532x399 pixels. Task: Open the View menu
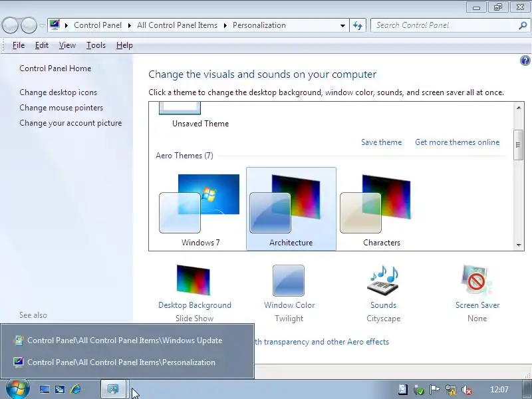click(67, 45)
